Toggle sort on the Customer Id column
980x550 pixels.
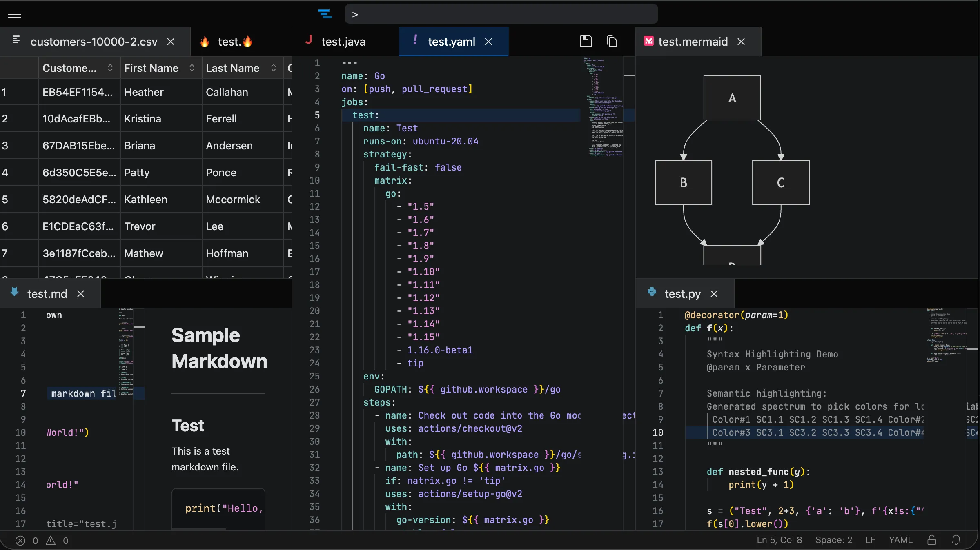tap(110, 68)
